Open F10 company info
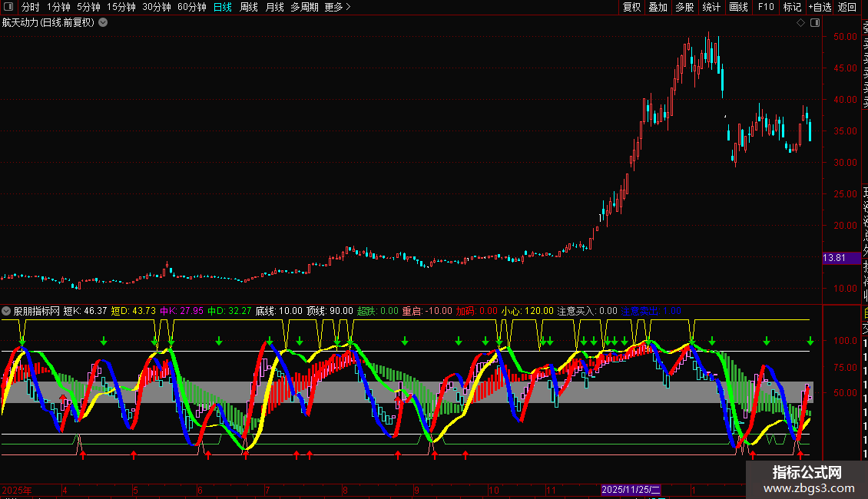Screen dimensions: 868x499 (766, 7)
